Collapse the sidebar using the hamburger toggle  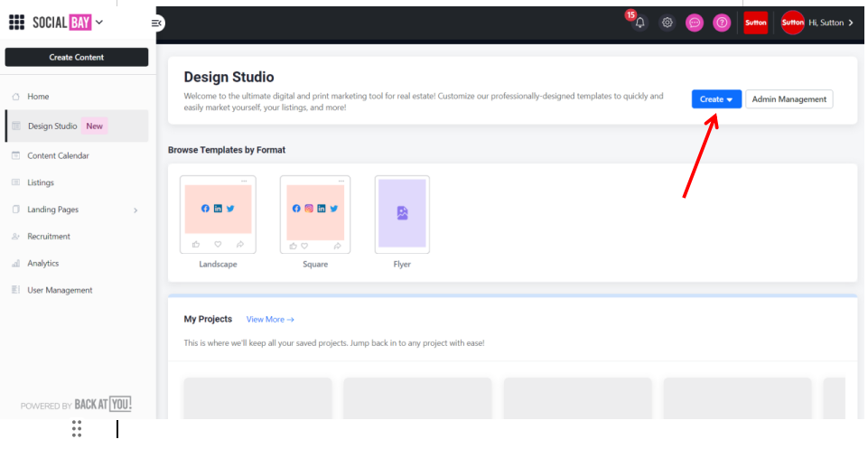(156, 23)
